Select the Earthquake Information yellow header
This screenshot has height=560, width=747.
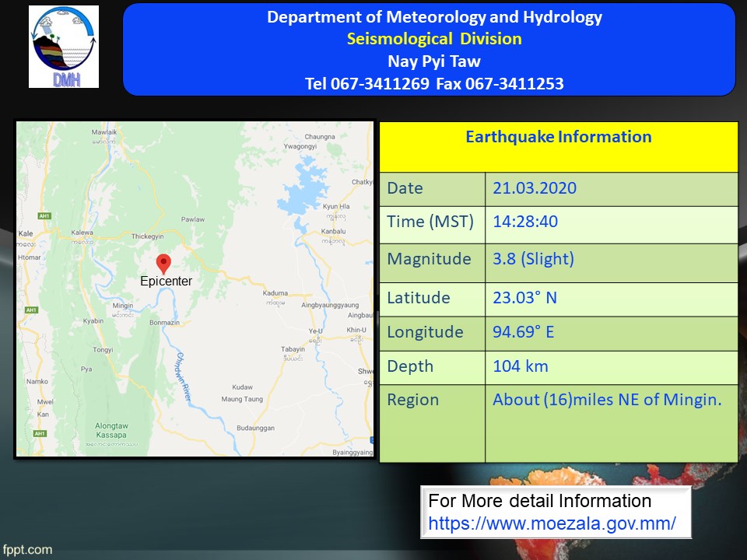(x=558, y=138)
